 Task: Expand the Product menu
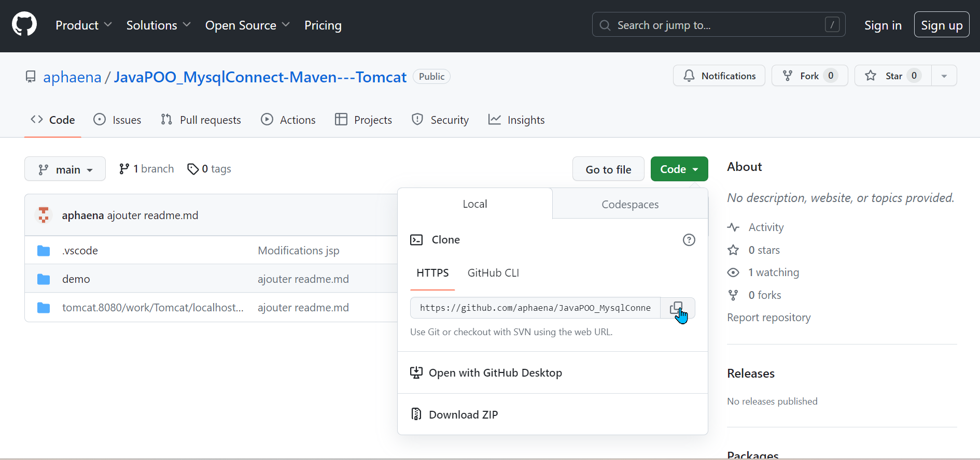tap(83, 25)
